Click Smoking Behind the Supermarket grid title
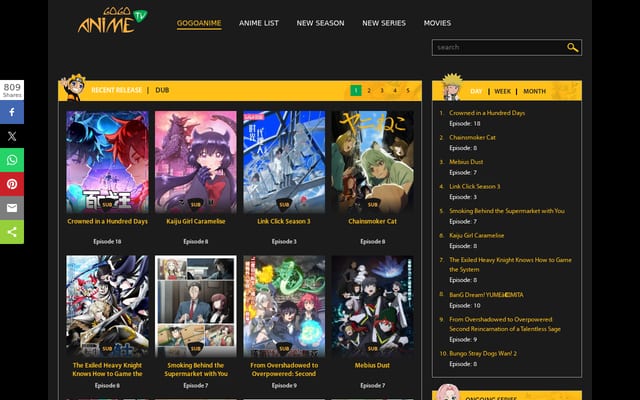Screen dimensions: 640x400 click(x=196, y=369)
